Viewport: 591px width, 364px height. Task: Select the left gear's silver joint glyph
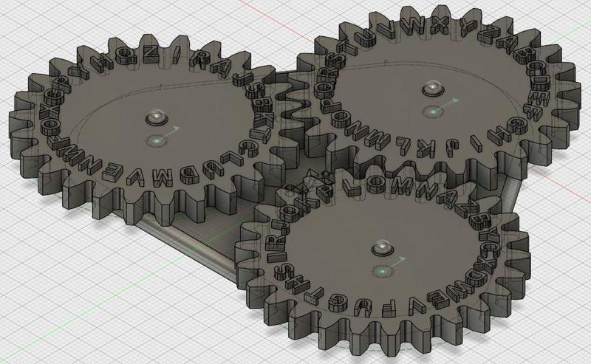tap(157, 117)
